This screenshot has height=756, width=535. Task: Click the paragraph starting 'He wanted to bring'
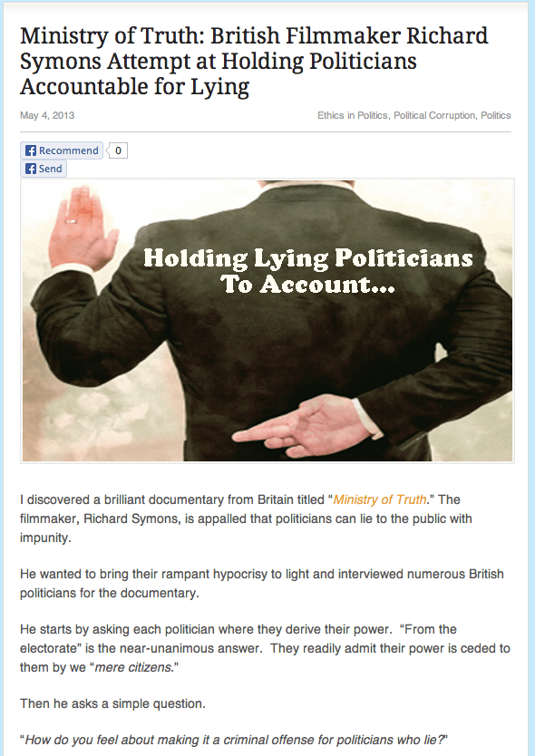pyautogui.click(x=261, y=584)
